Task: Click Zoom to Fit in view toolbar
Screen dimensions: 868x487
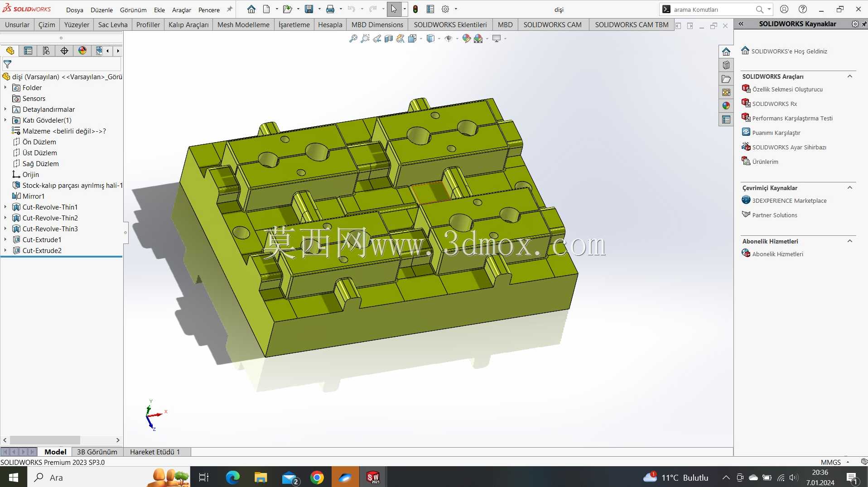Action: tap(353, 39)
